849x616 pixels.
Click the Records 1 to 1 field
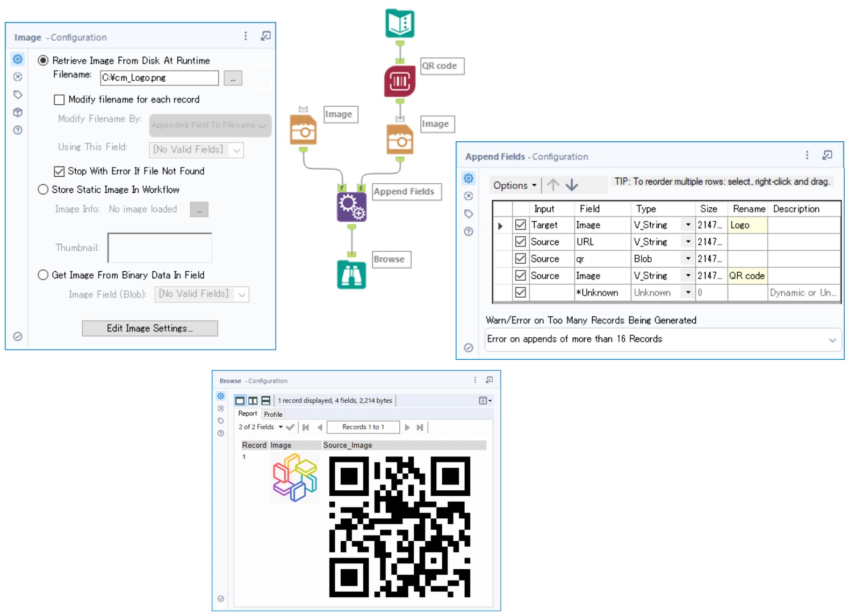tap(363, 427)
